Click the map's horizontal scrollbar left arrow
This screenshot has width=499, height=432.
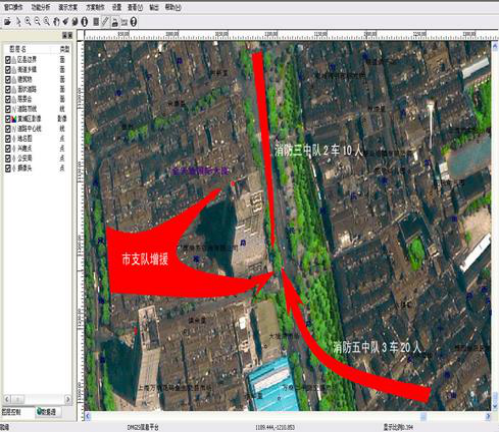[x=88, y=416]
